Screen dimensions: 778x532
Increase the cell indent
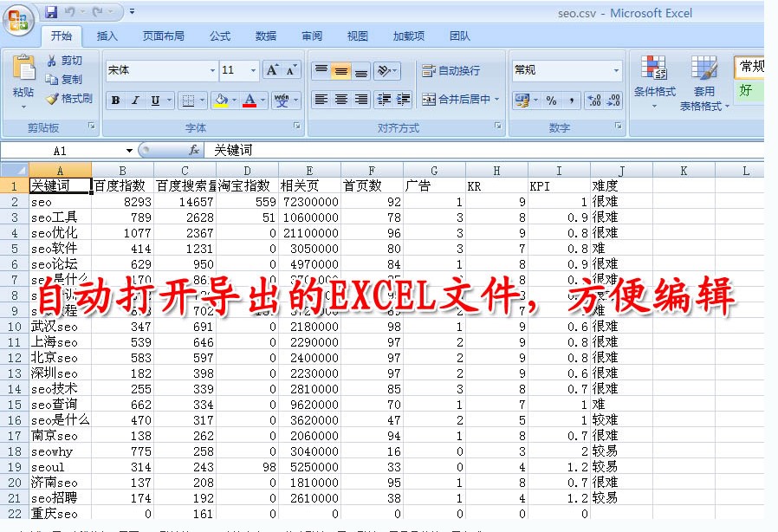coord(403,100)
